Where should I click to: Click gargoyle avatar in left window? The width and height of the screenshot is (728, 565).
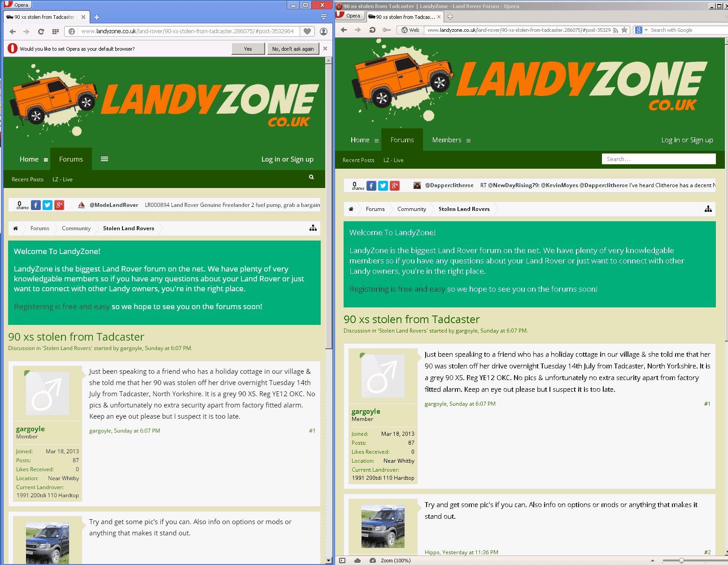click(x=48, y=393)
